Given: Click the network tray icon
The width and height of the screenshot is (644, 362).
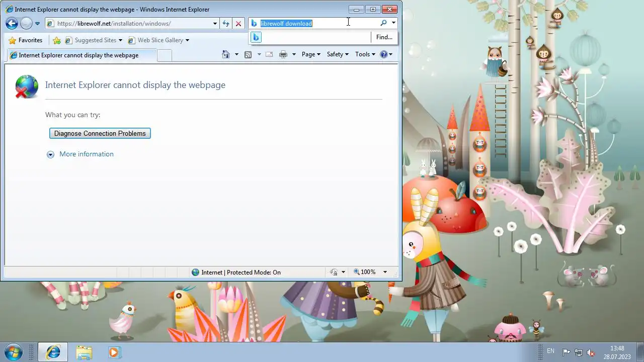Looking at the screenshot, I should pos(579,352).
